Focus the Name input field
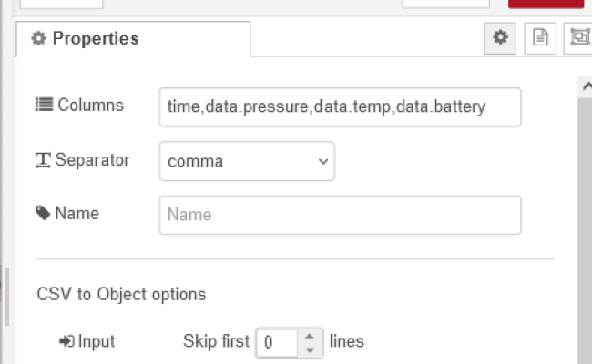This screenshot has height=364, width=592. click(340, 216)
